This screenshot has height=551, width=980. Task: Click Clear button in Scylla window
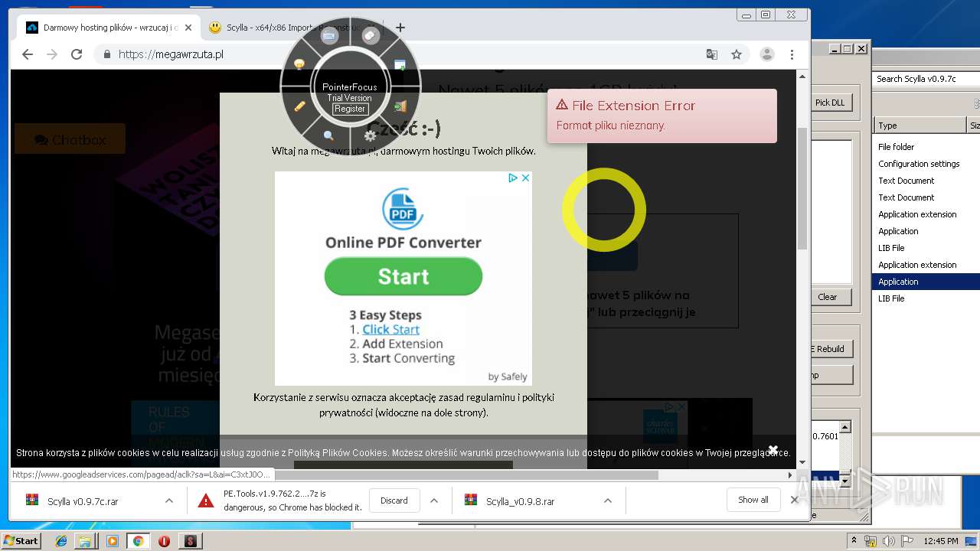point(828,297)
